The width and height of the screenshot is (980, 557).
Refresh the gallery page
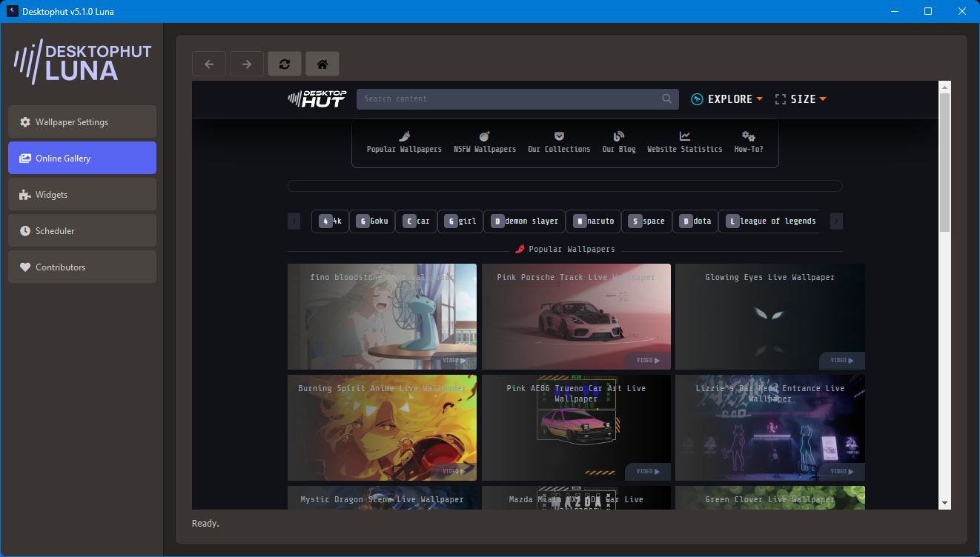click(285, 64)
